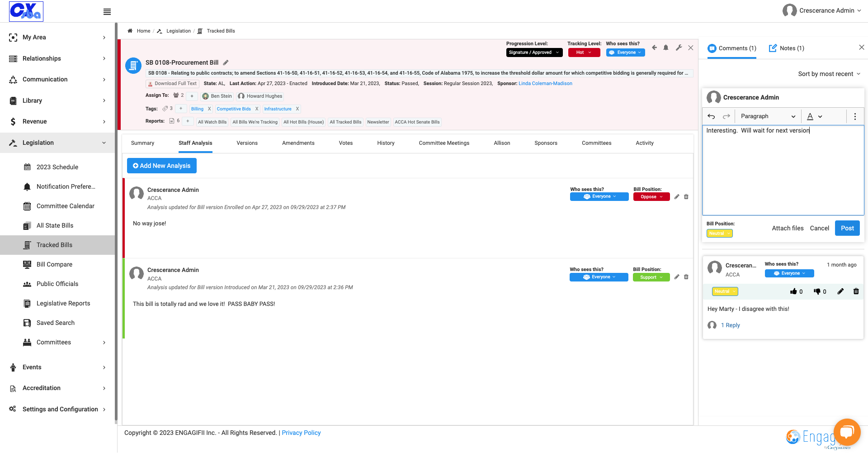
Task: Open Progression Level Signature / Approved dropdown
Action: click(534, 52)
